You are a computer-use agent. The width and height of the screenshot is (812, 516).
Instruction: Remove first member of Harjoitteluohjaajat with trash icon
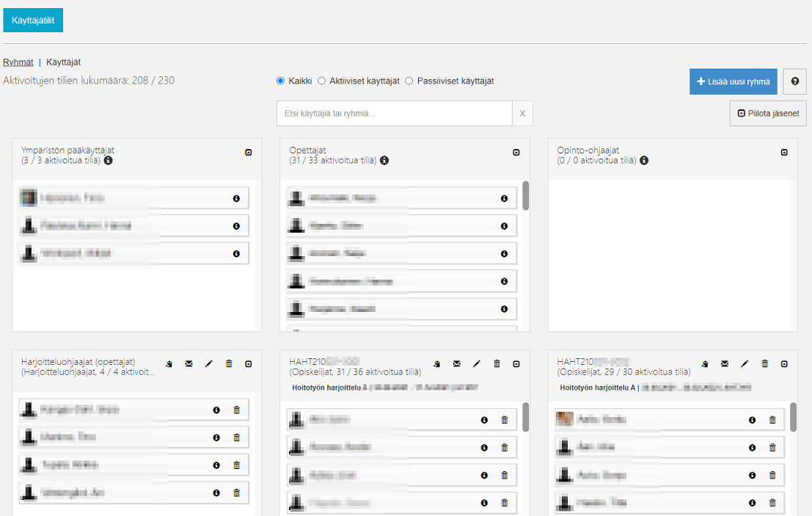pyautogui.click(x=236, y=410)
